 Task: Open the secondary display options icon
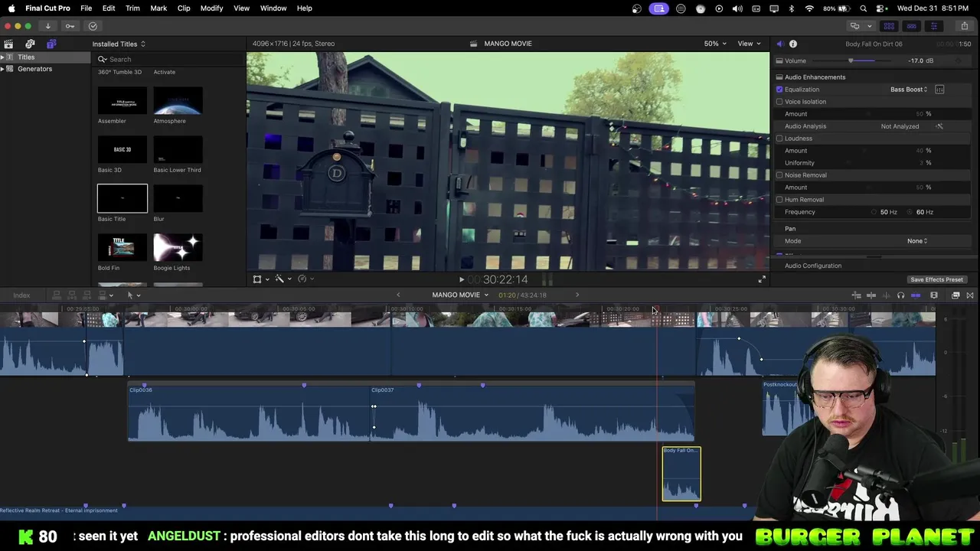tap(854, 26)
